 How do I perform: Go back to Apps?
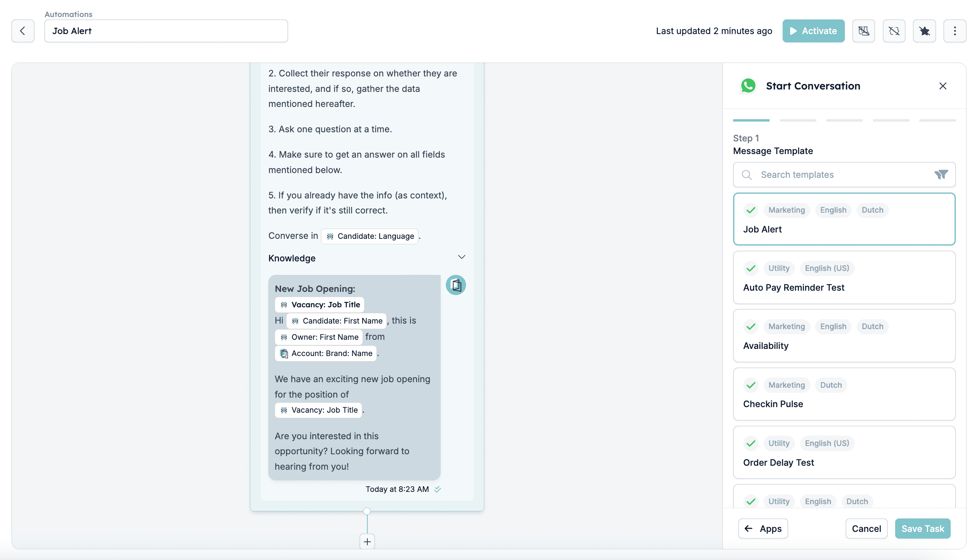point(763,529)
